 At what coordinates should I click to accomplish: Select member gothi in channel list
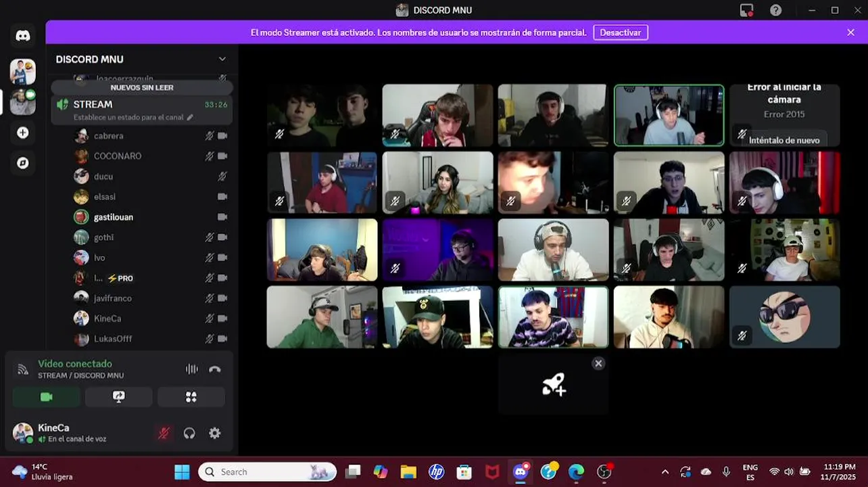103,237
